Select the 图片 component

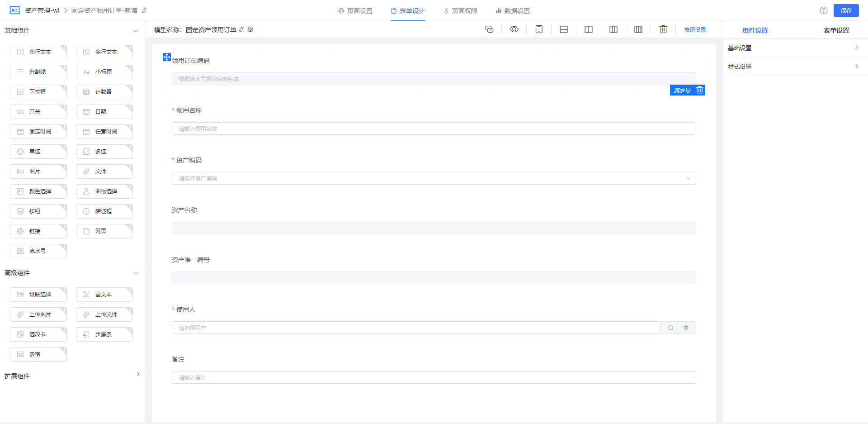point(38,172)
